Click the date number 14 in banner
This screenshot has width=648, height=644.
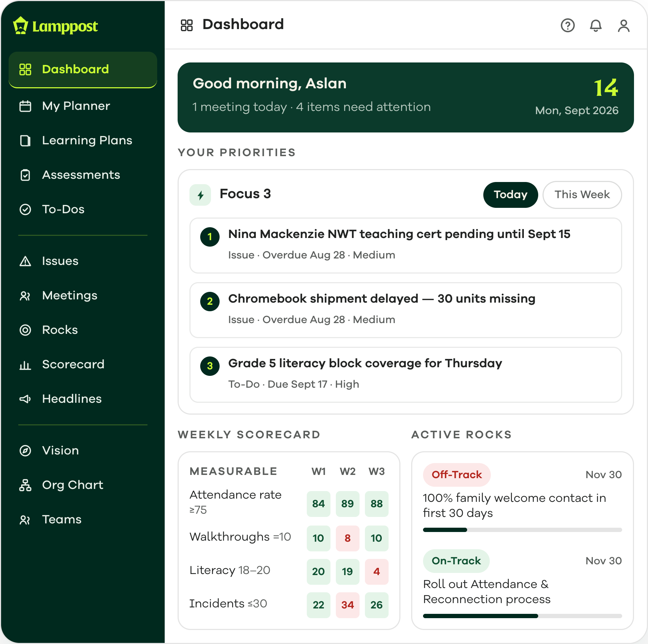tap(606, 88)
